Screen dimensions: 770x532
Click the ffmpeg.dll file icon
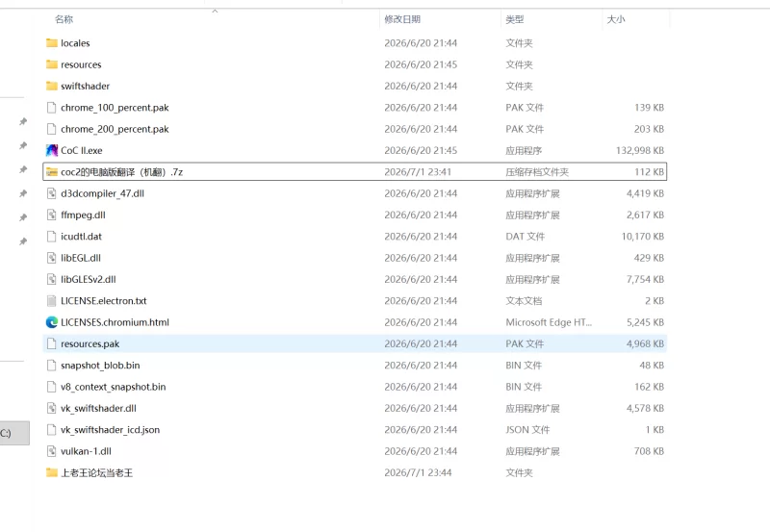click(x=52, y=215)
